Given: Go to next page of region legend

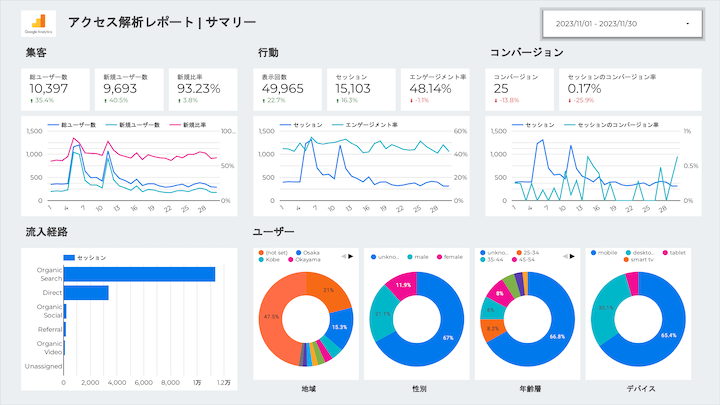Looking at the screenshot, I should (351, 254).
